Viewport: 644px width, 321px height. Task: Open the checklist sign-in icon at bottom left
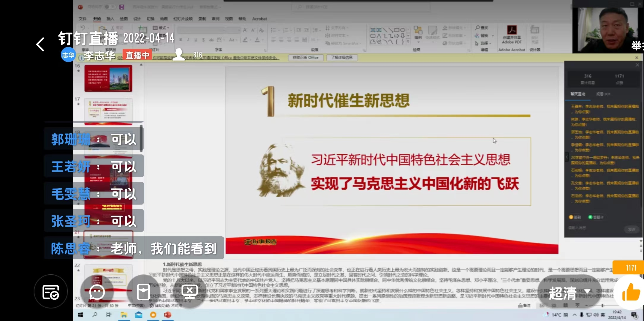(x=50, y=292)
